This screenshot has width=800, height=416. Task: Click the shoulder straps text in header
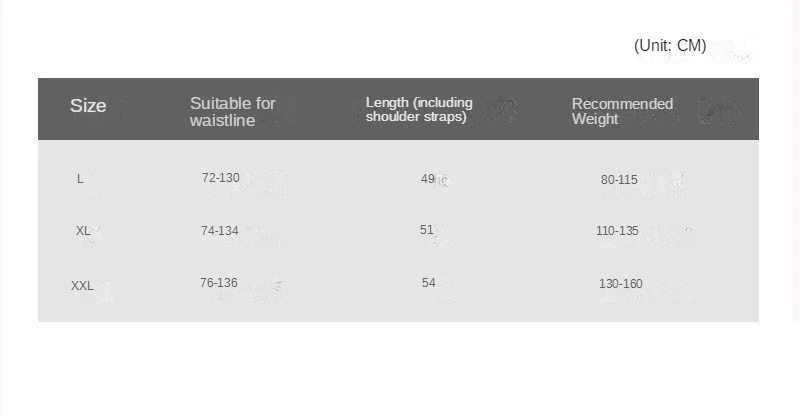pyautogui.click(x=416, y=116)
